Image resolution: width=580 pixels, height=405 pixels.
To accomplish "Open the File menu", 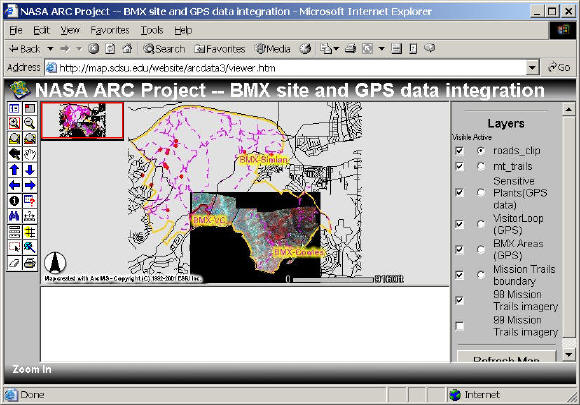I will [x=16, y=30].
